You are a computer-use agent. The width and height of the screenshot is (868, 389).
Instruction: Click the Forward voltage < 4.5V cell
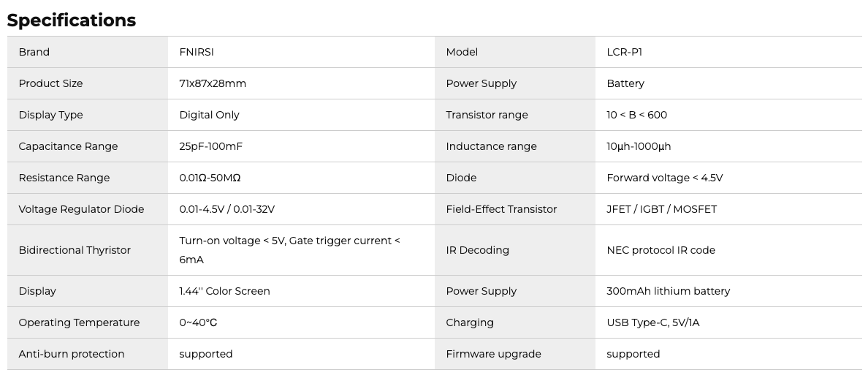(x=665, y=178)
